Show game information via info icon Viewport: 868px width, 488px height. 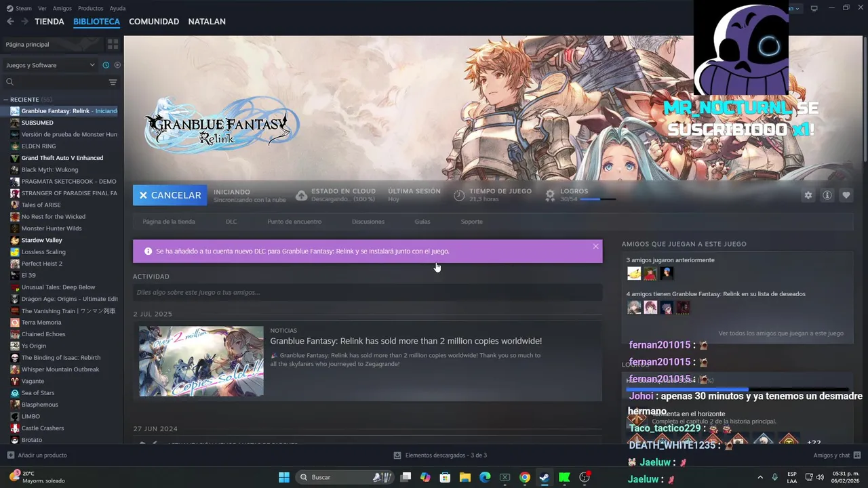(x=827, y=195)
